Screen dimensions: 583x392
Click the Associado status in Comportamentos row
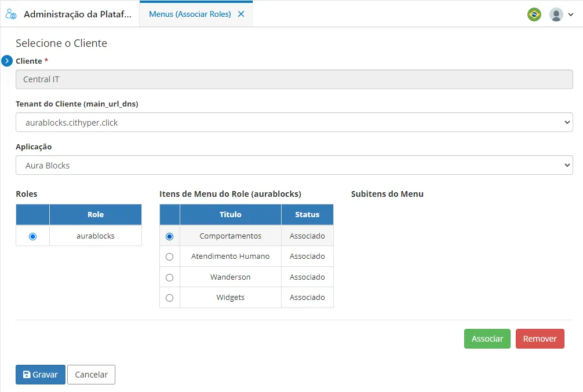click(307, 236)
